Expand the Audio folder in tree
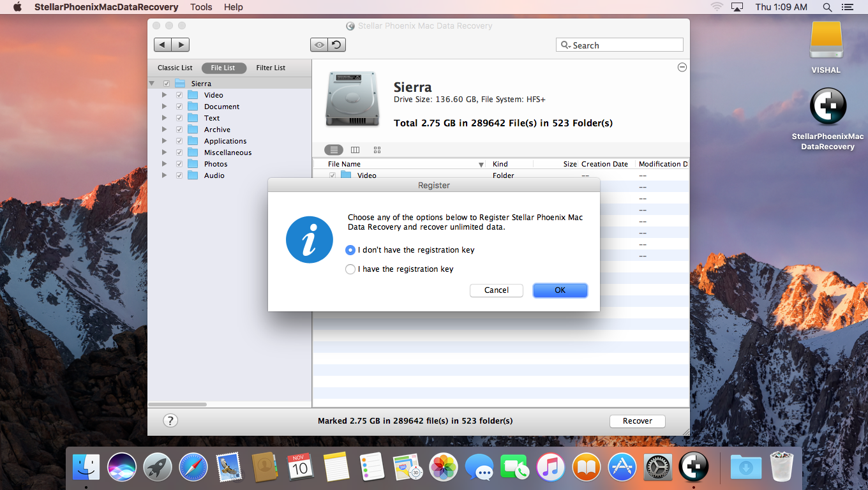868x490 pixels. [x=164, y=175]
